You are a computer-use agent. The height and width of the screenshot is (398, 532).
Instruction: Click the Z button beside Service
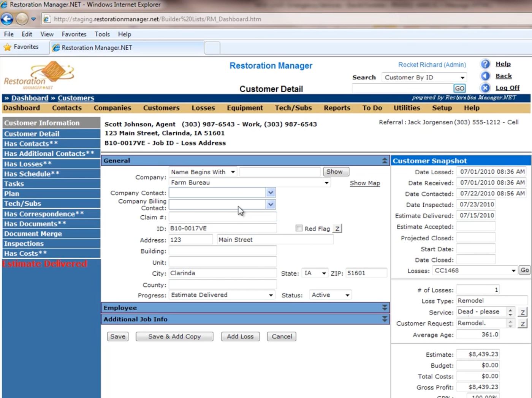click(522, 312)
